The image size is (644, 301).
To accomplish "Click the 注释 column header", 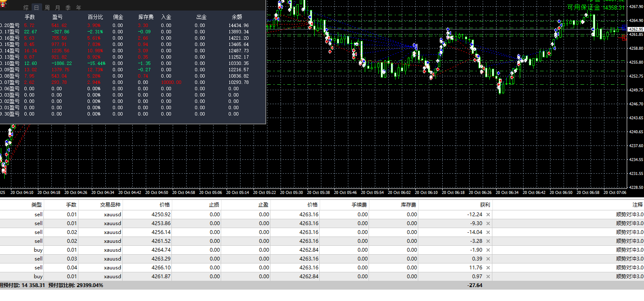I will coord(637,205).
